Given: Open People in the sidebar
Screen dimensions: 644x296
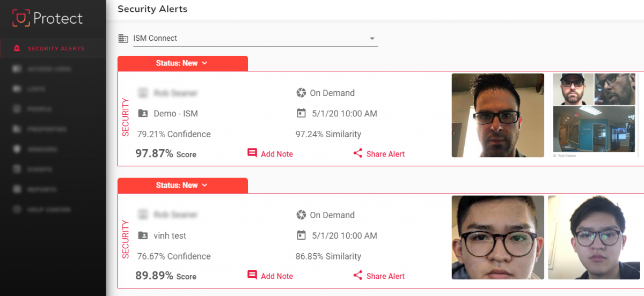Looking at the screenshot, I should (x=40, y=109).
